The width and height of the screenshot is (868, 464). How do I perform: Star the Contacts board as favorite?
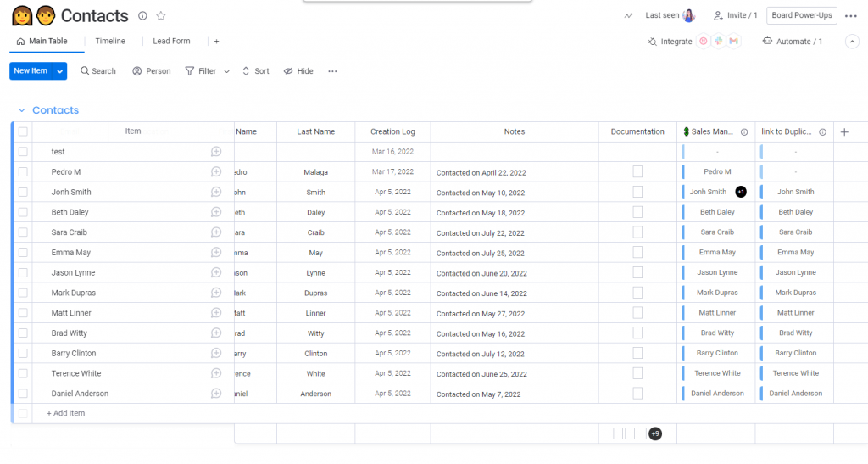tap(160, 15)
